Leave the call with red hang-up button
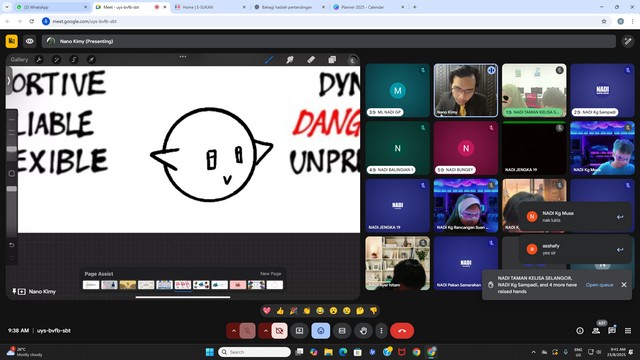Screen dimensions: 640x360 (x=402, y=331)
